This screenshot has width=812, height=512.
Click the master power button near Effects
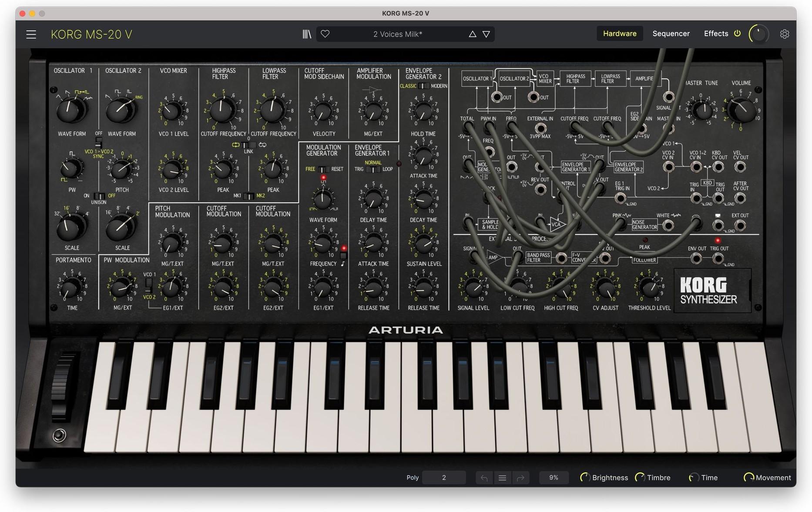pos(737,33)
